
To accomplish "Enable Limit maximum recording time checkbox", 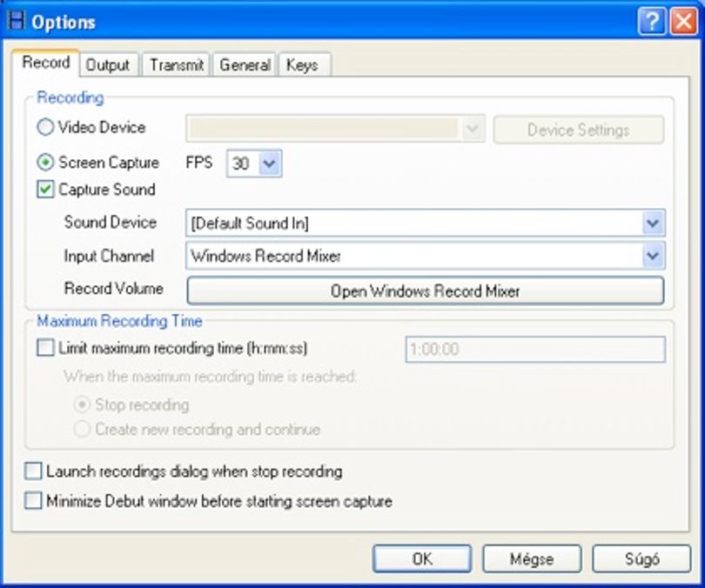I will (45, 348).
